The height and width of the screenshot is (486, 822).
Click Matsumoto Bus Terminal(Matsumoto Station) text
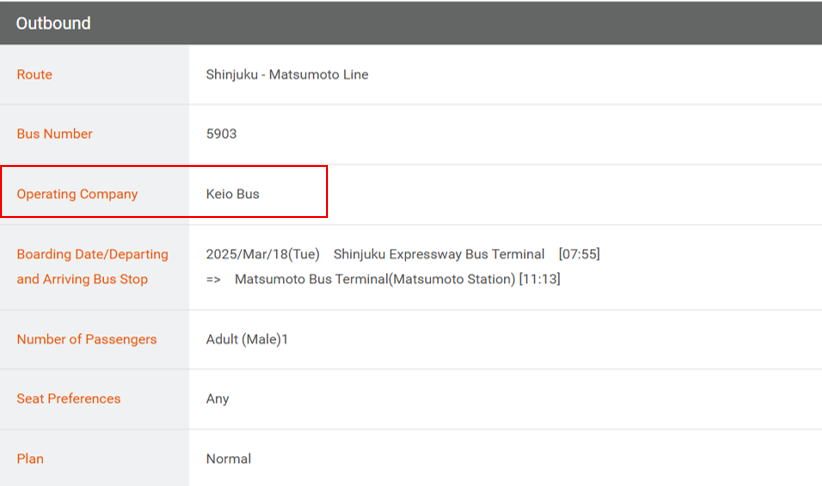coord(375,279)
